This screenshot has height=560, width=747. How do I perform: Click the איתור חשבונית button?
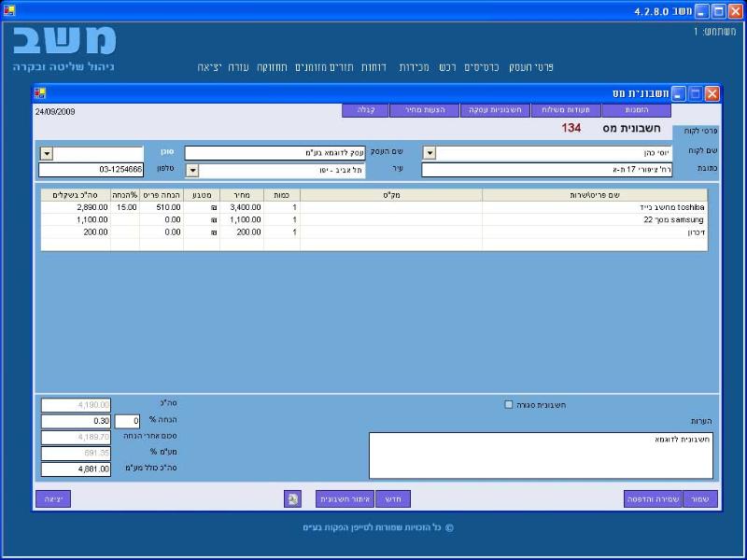coord(345,499)
